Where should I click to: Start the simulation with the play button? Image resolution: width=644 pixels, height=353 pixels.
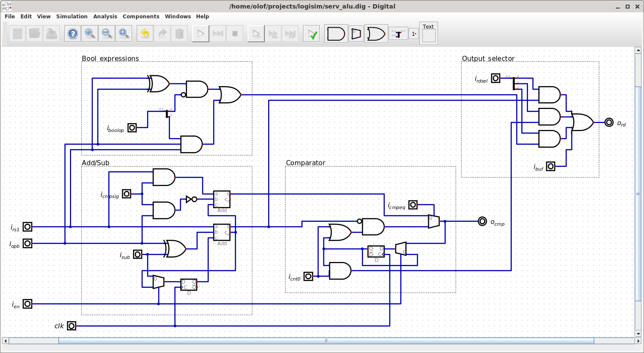click(201, 34)
